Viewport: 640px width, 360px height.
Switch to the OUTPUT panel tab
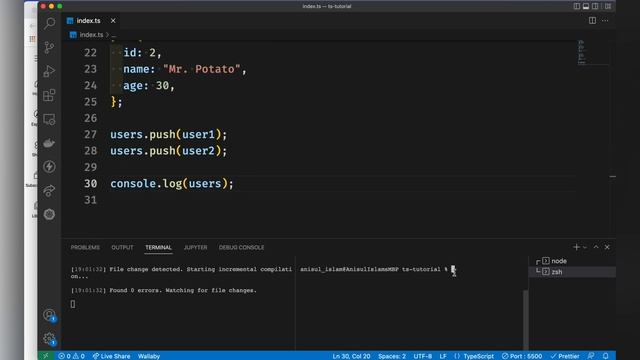(x=122, y=247)
